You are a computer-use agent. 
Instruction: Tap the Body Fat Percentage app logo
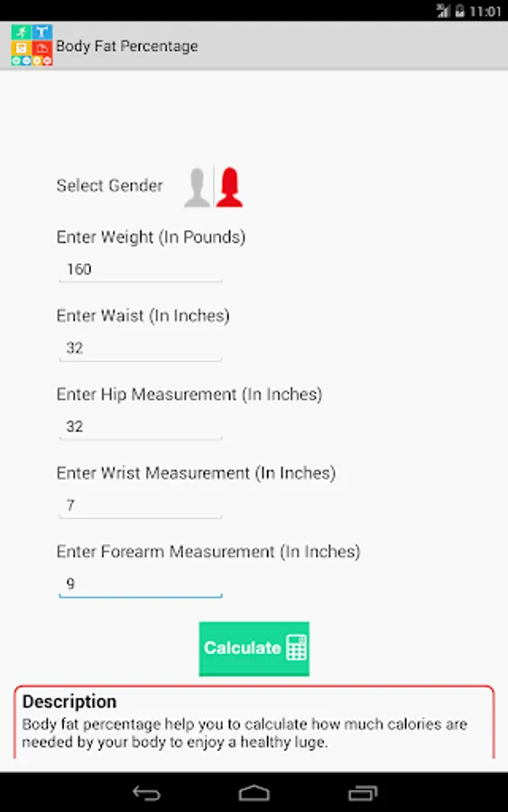[x=32, y=46]
